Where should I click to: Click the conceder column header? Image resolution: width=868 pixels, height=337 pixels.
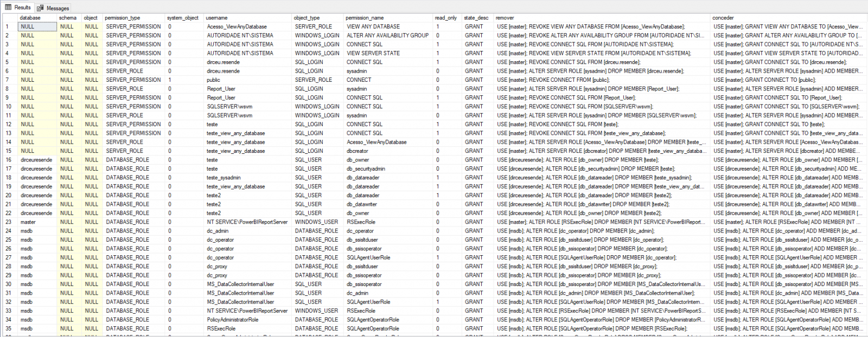(723, 18)
